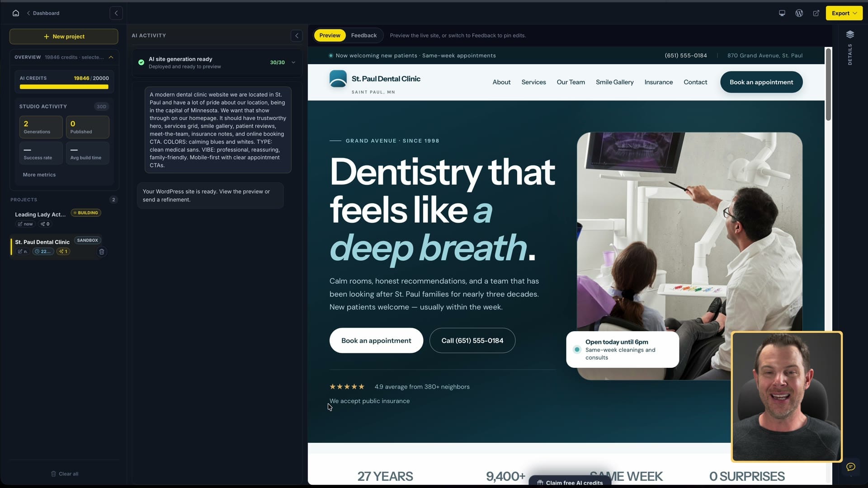
Task: Select the Leading Lady Act project
Action: coord(40,215)
